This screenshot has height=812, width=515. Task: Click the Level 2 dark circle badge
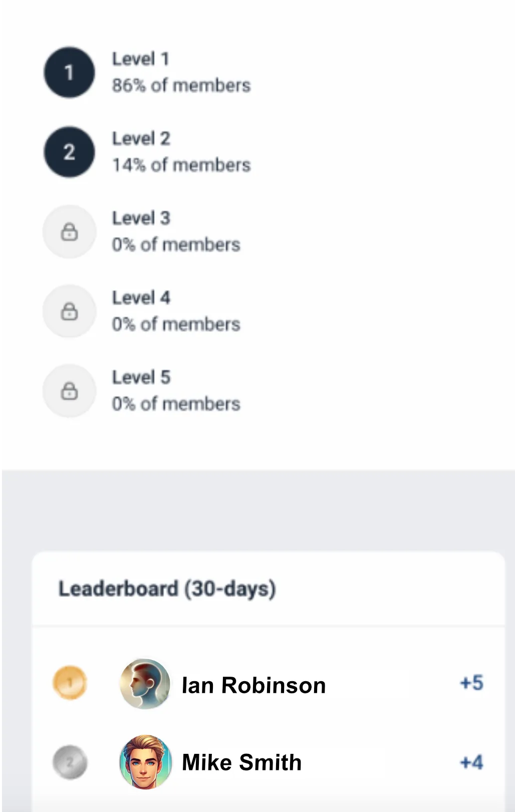(x=69, y=152)
